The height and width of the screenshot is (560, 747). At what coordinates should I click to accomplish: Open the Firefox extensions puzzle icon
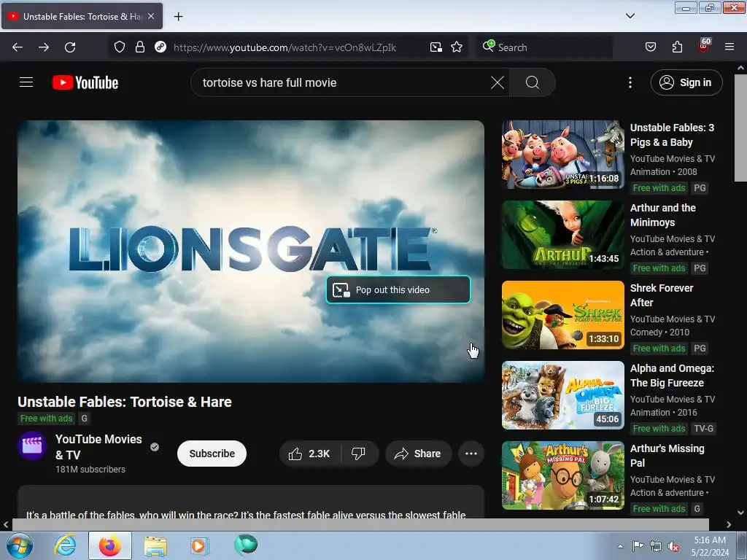tap(677, 47)
